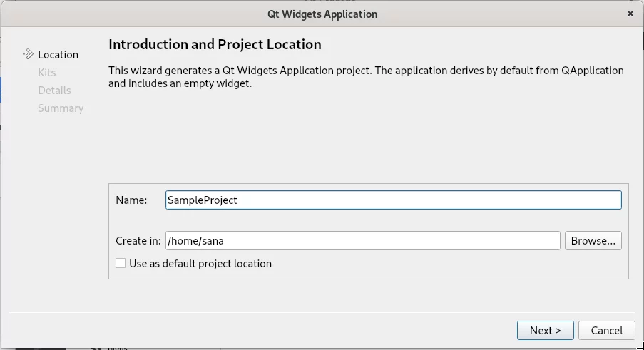The height and width of the screenshot is (350, 644).
Task: Focus the project Name input field
Action: 394,200
